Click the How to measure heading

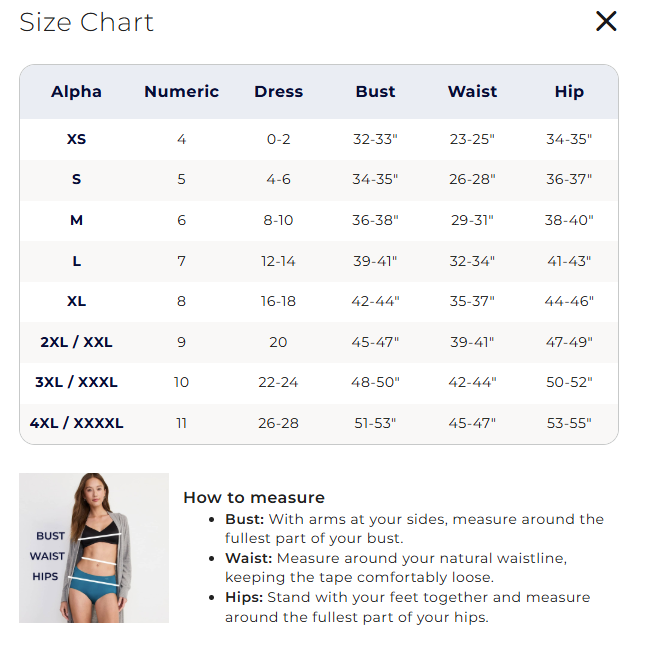point(254,497)
